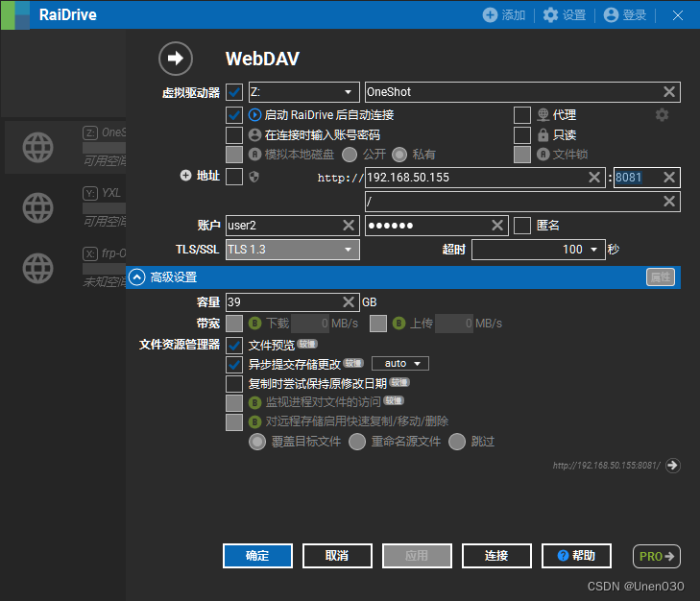
Task: Toggle the 虚拟驱动器 virtual drive checkbox
Action: pyautogui.click(x=234, y=92)
